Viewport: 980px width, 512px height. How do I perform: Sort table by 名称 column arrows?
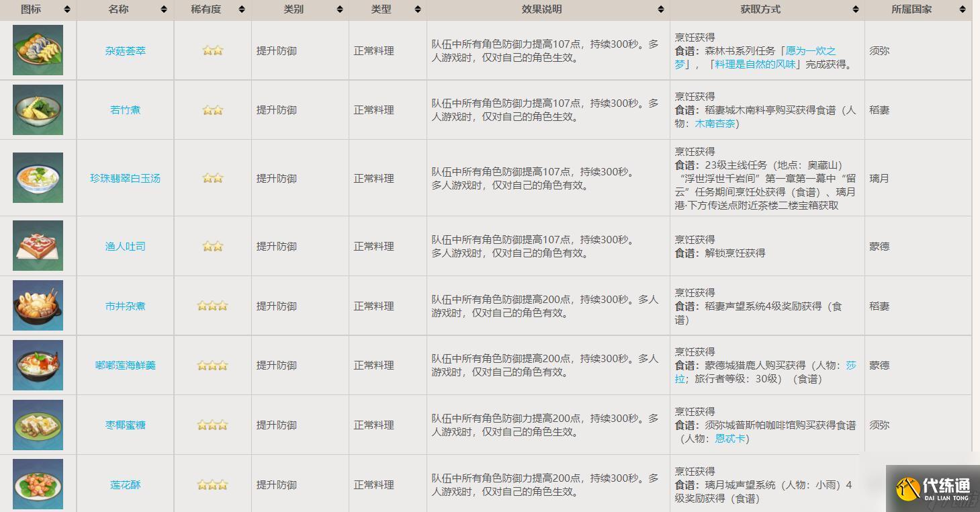point(164,9)
